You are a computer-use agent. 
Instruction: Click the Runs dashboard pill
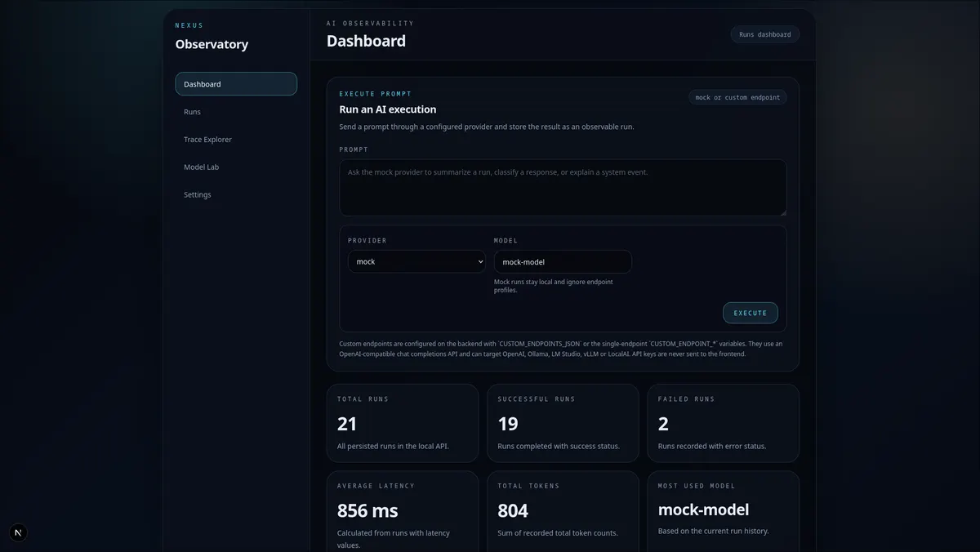765,34
